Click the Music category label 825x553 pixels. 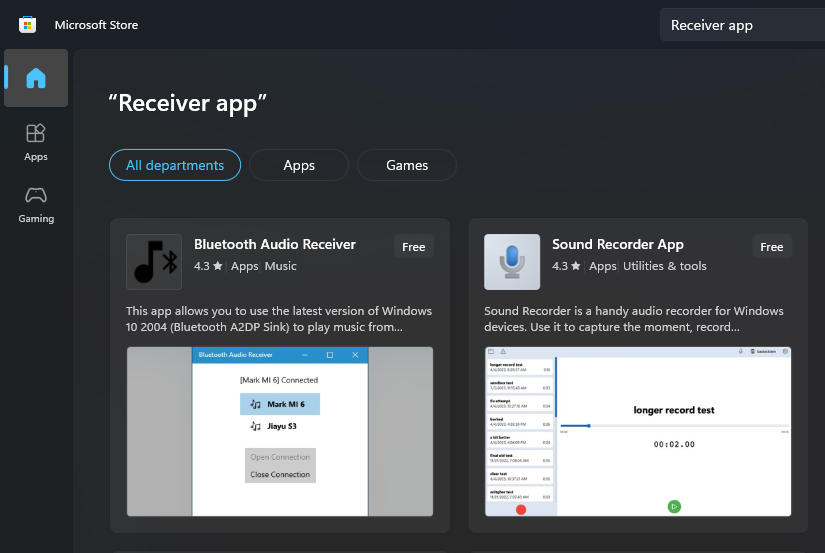click(280, 266)
